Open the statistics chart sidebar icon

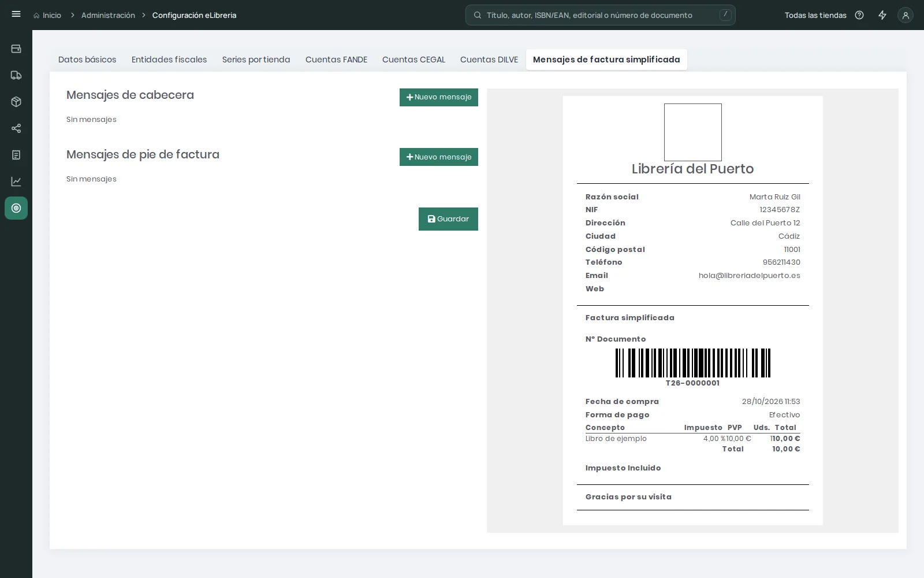[16, 181]
